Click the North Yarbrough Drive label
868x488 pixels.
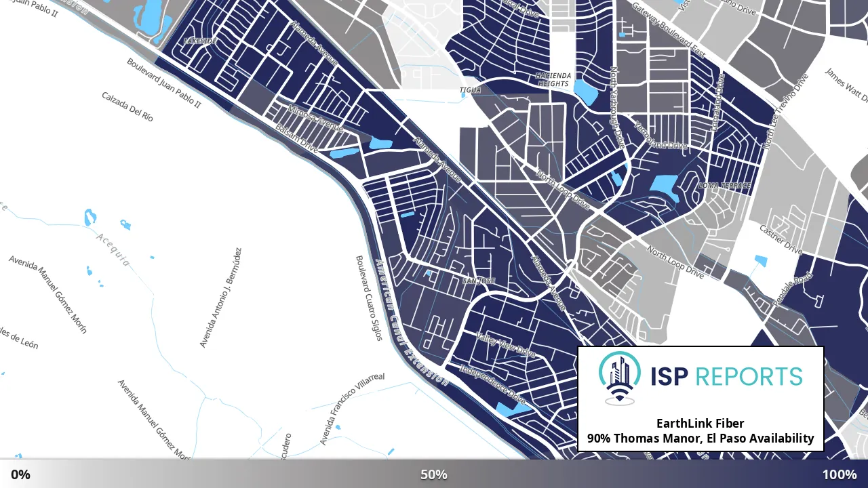[616, 108]
